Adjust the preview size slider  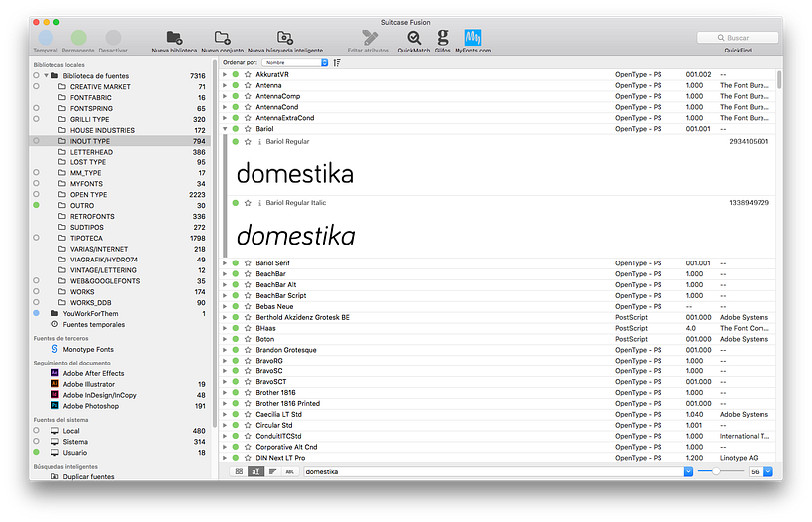pyautogui.click(x=716, y=471)
